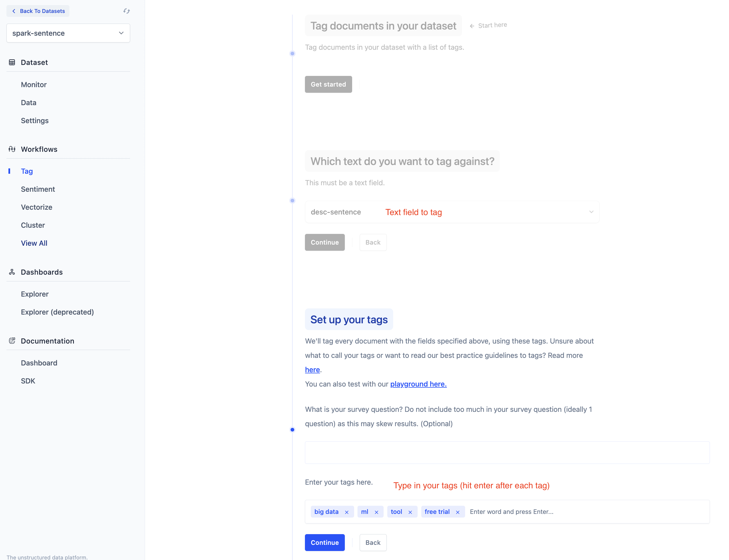
Task: Click the blue Continue button
Action: click(324, 542)
